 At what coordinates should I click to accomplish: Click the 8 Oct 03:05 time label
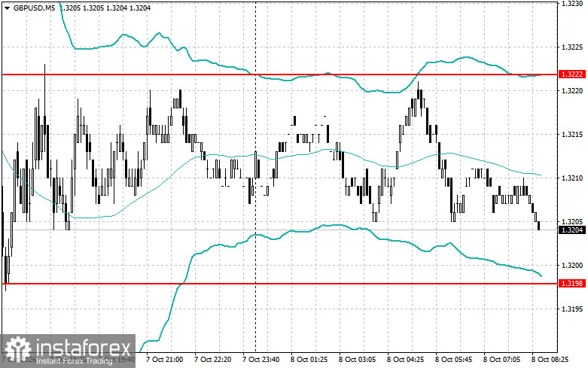pos(358,360)
